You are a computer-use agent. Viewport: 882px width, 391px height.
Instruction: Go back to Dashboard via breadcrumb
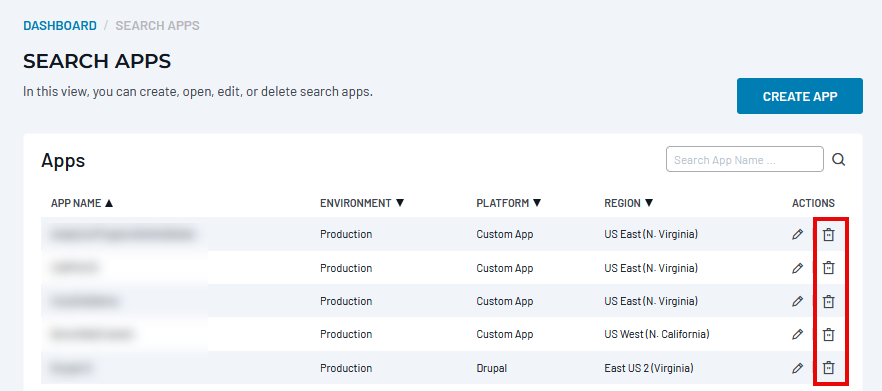pos(60,26)
